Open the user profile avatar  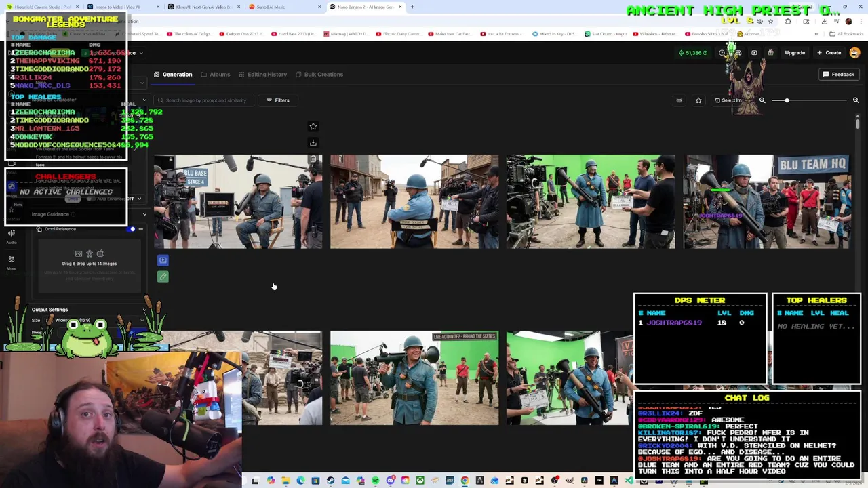tap(854, 53)
